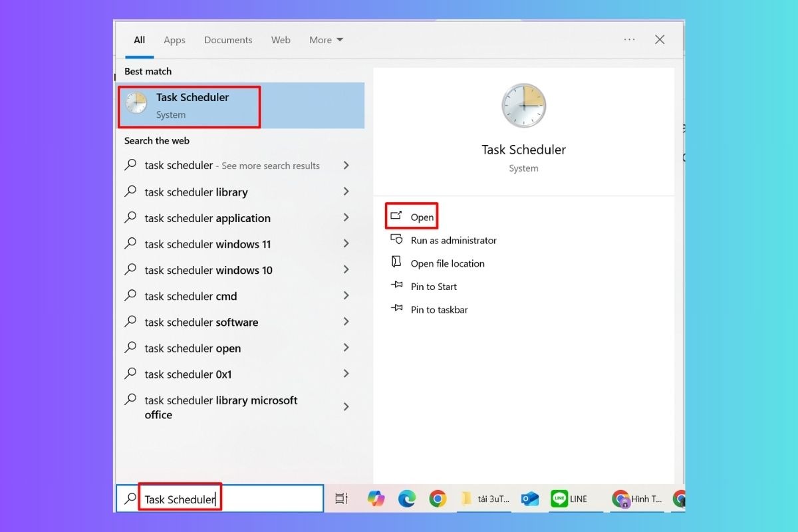Click the 'task scheduler application' suggestion
Image resolution: width=798 pixels, height=532 pixels.
207,218
